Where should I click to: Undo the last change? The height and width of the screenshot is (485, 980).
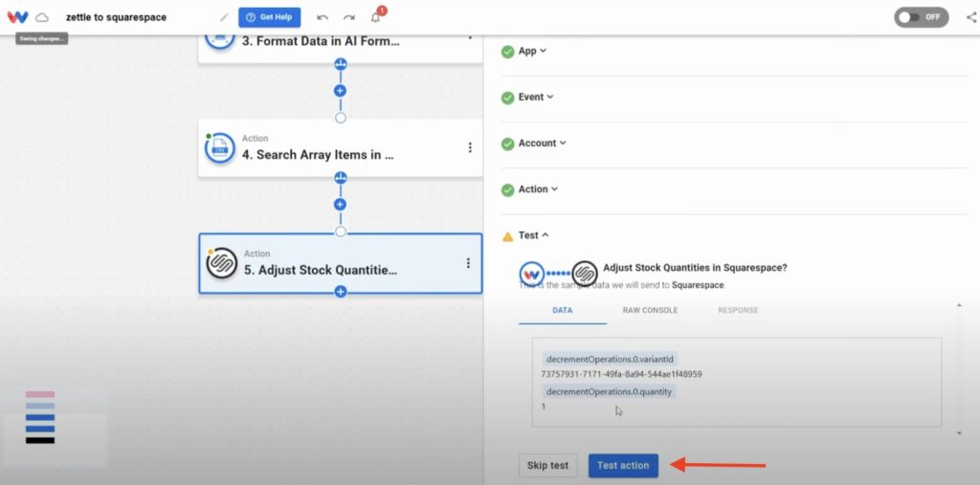323,17
